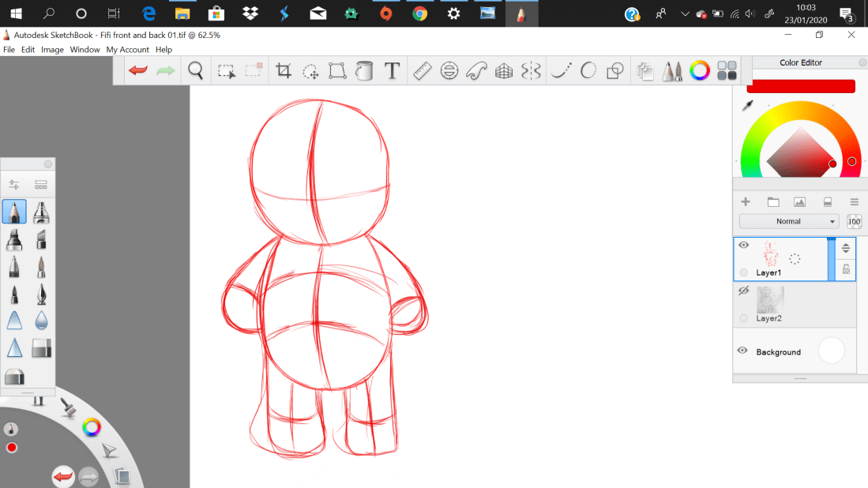Click the red current color bar

coord(800,86)
